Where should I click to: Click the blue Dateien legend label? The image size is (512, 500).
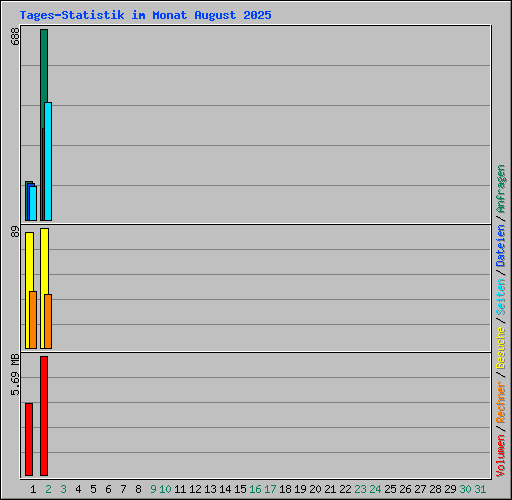click(x=501, y=246)
